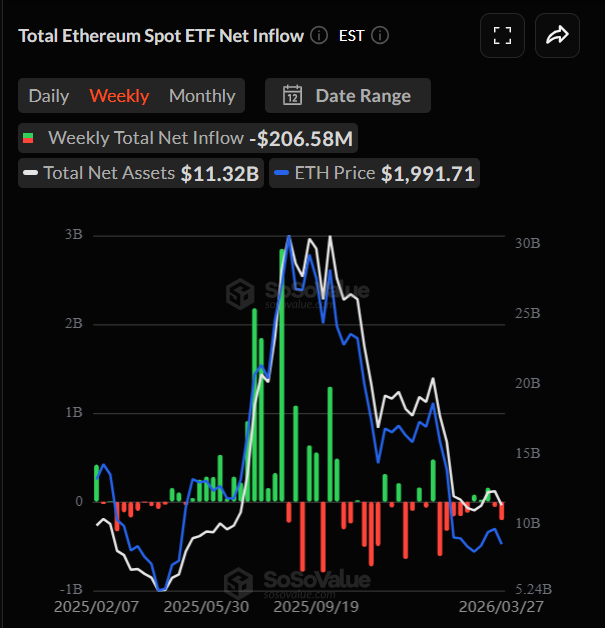
Task: Open the Date Range picker
Action: pos(348,96)
